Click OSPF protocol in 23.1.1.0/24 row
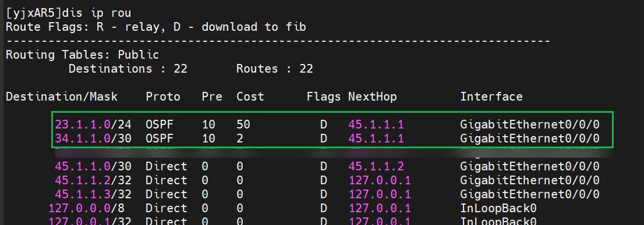This screenshot has height=225, width=644. 160,124
